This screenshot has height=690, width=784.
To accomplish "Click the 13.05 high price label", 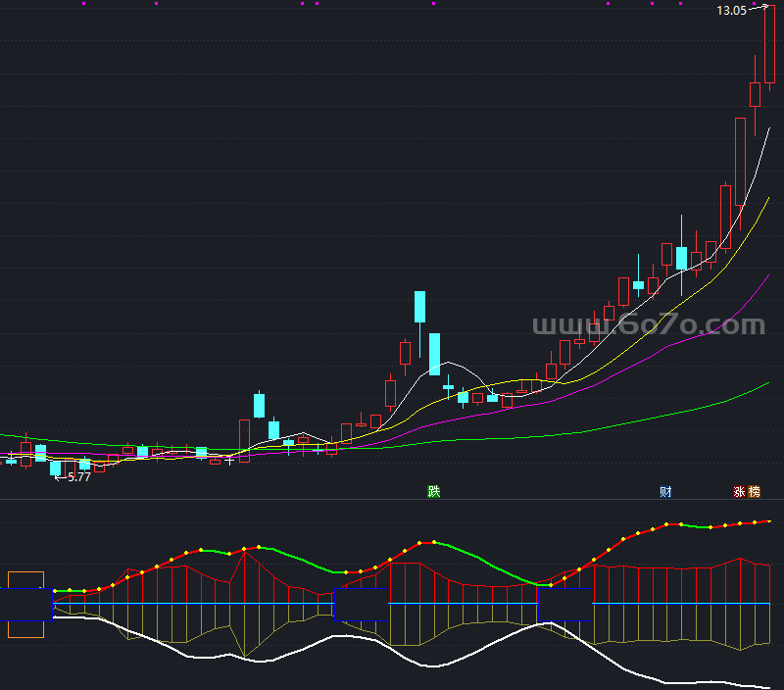I will (x=731, y=11).
